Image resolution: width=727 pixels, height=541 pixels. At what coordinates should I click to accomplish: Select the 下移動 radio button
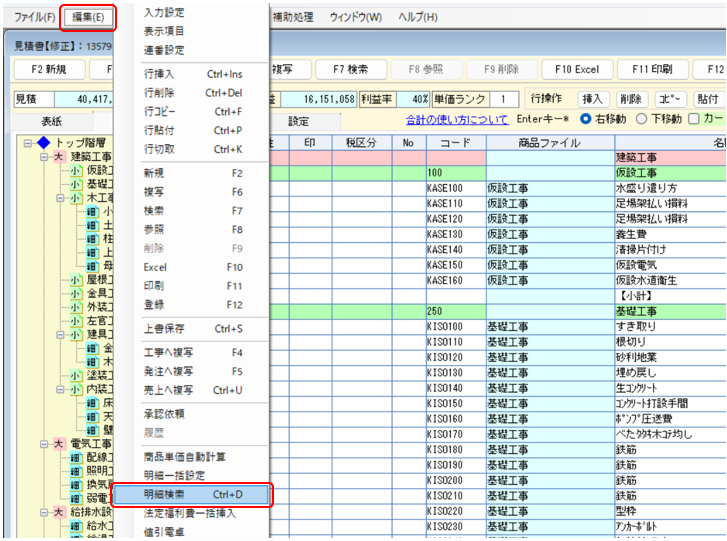(641, 119)
